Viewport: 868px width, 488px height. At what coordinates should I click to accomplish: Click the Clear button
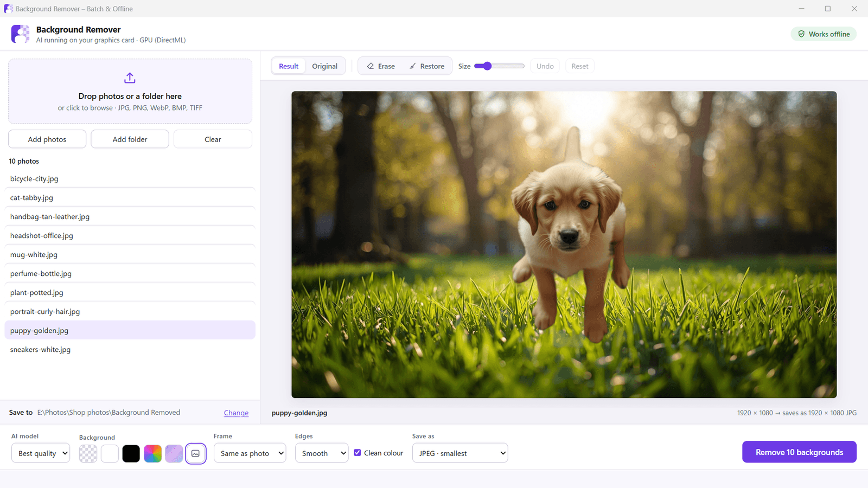click(x=213, y=139)
